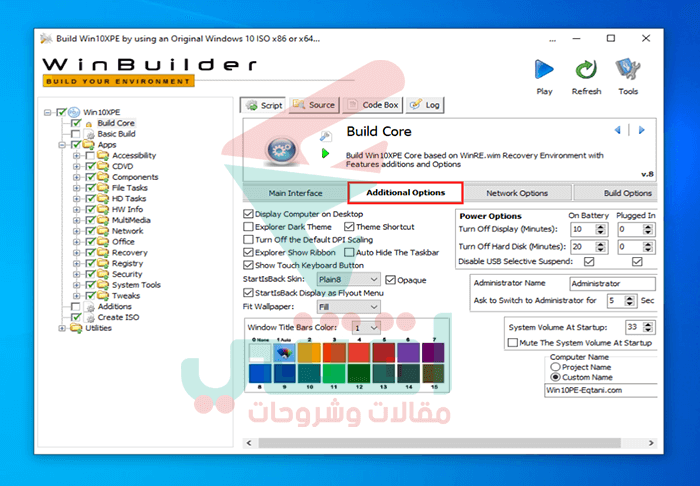Click the title bar ellipsis button

click(552, 39)
